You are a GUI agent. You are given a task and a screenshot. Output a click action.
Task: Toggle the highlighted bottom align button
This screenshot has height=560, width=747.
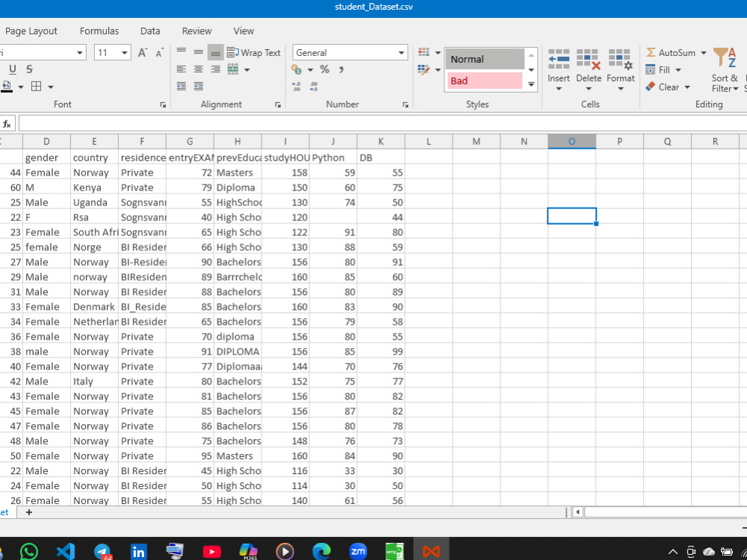[215, 52]
